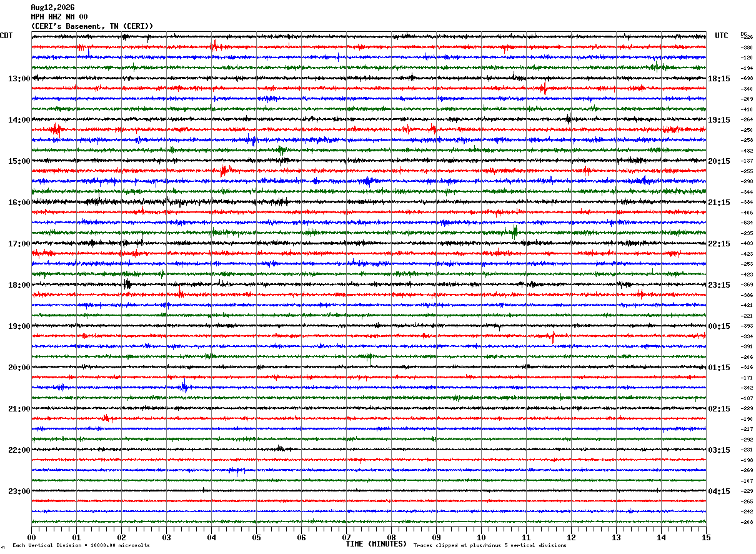Click minute 05 on the time axis
This screenshot has height=554, width=756.
coord(256,537)
